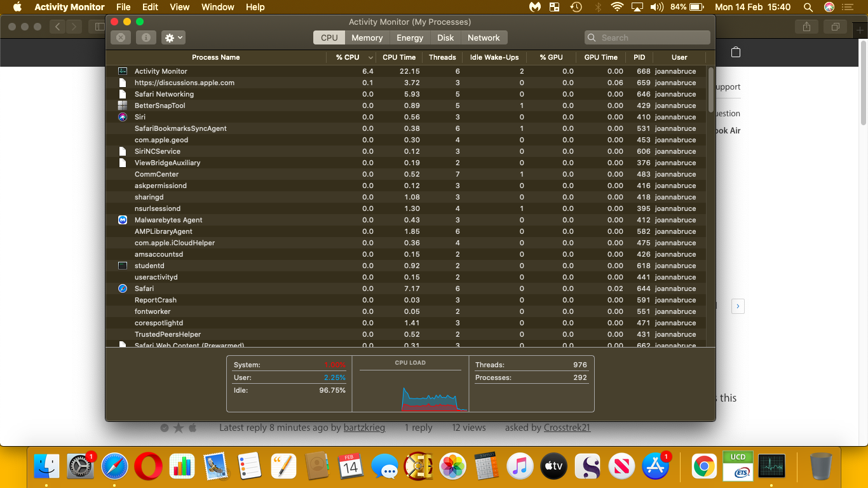
Task: Select the ReportCrash process row
Action: pos(405,300)
